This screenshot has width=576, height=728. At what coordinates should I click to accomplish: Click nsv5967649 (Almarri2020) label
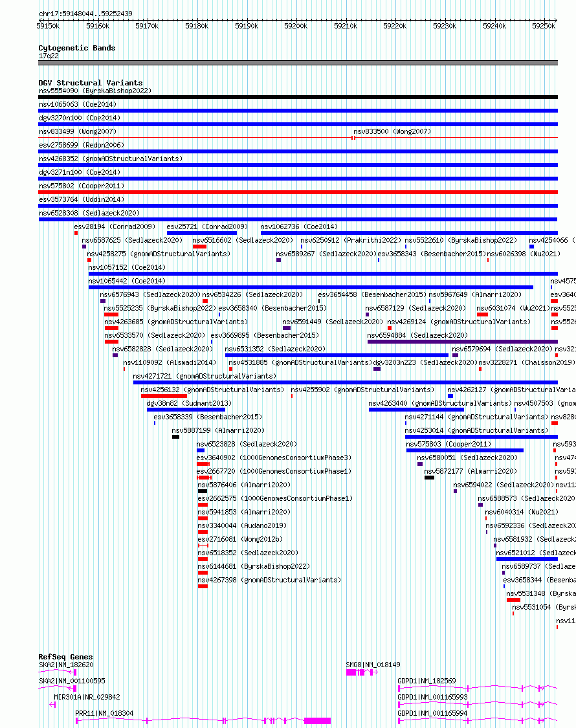coord(475,294)
